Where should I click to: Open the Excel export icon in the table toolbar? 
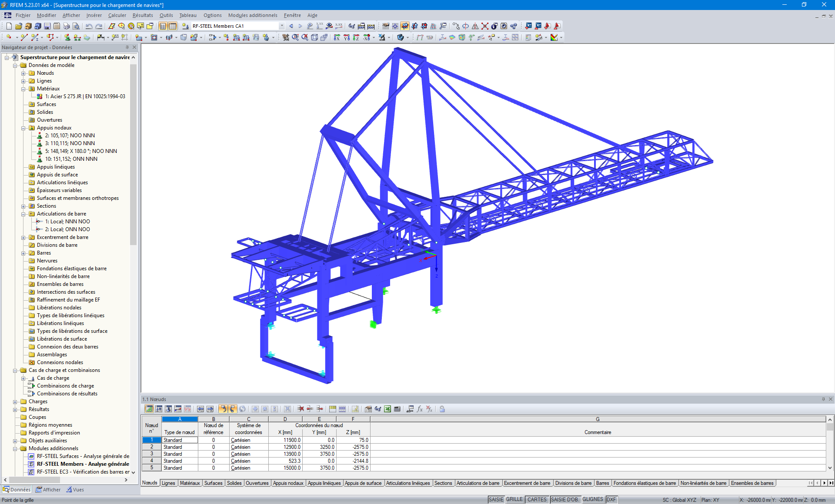387,409
